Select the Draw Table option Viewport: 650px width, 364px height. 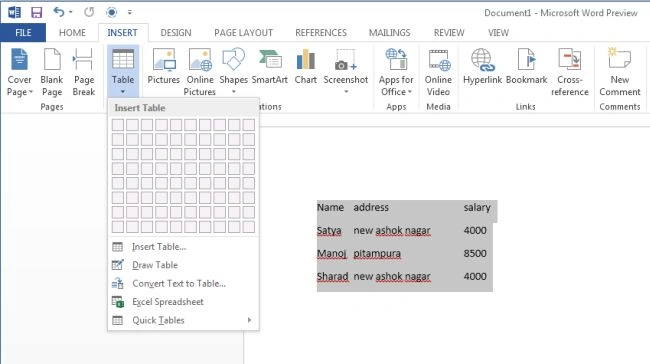click(x=183, y=265)
